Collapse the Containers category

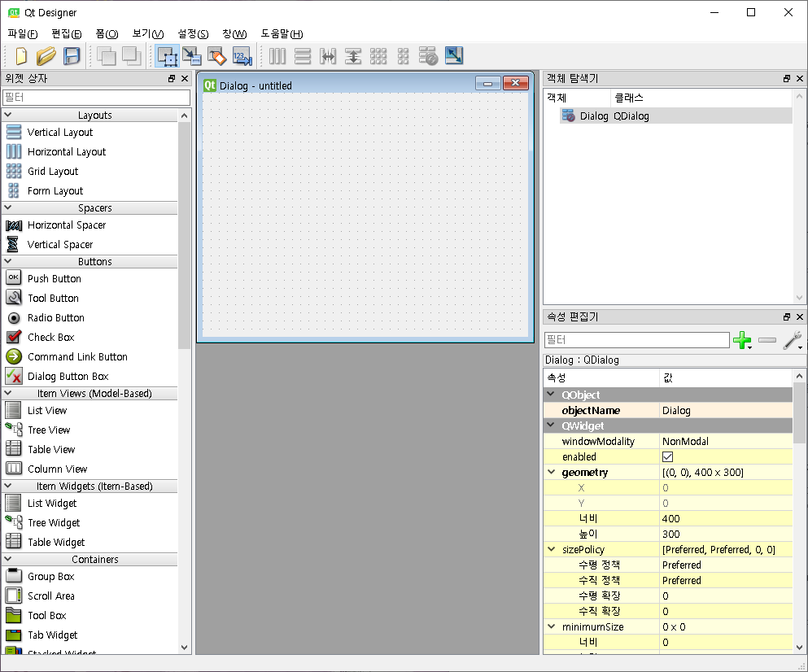click(x=8, y=559)
